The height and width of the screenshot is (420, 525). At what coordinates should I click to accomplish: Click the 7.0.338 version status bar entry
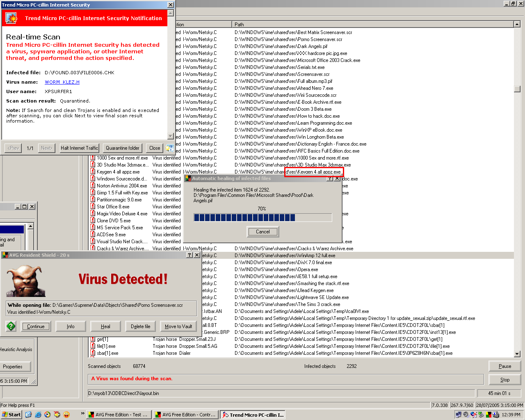coord(440,405)
